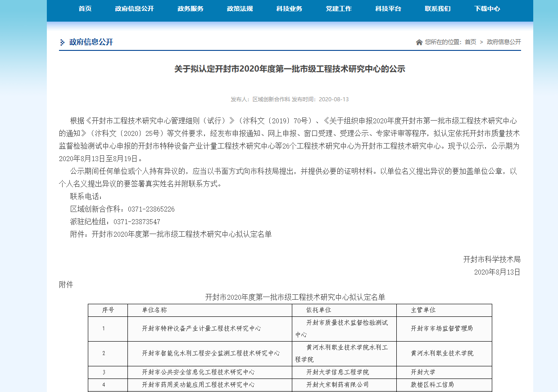Navigate to 党建工作 in the top bar
The width and height of the screenshot is (558, 392).
coord(339,9)
